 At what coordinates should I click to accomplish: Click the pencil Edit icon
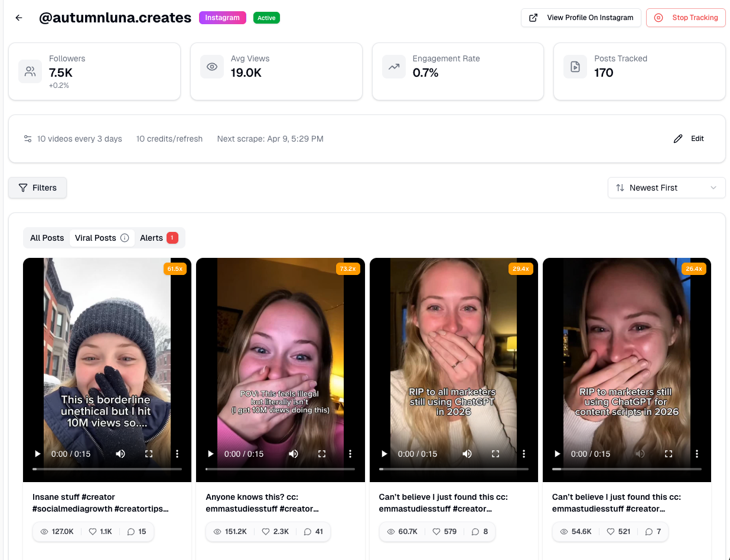[678, 139]
